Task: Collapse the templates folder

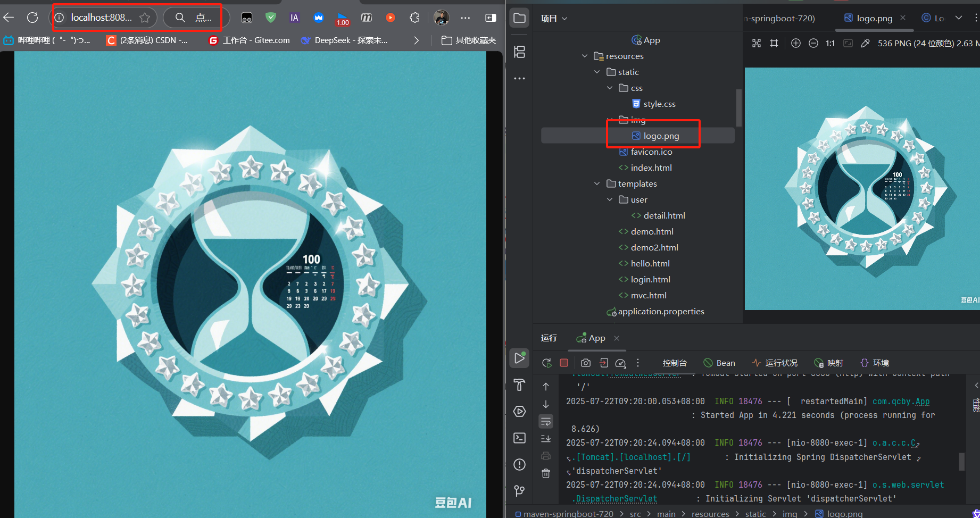Action: [x=597, y=183]
